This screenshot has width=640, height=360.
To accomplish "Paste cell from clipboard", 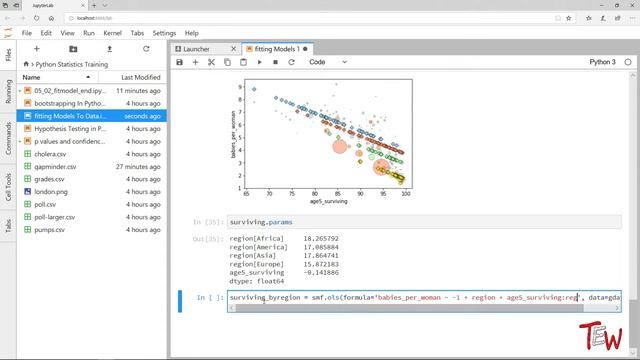I will tap(243, 62).
